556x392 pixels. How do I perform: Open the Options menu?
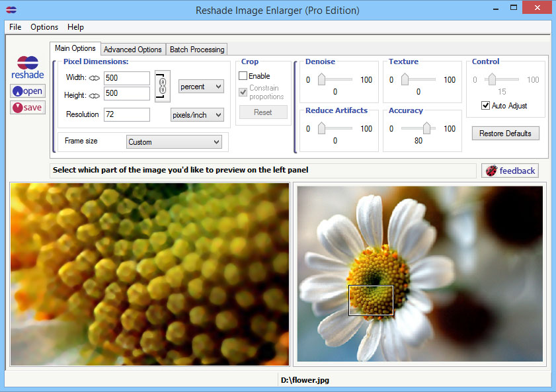point(44,27)
